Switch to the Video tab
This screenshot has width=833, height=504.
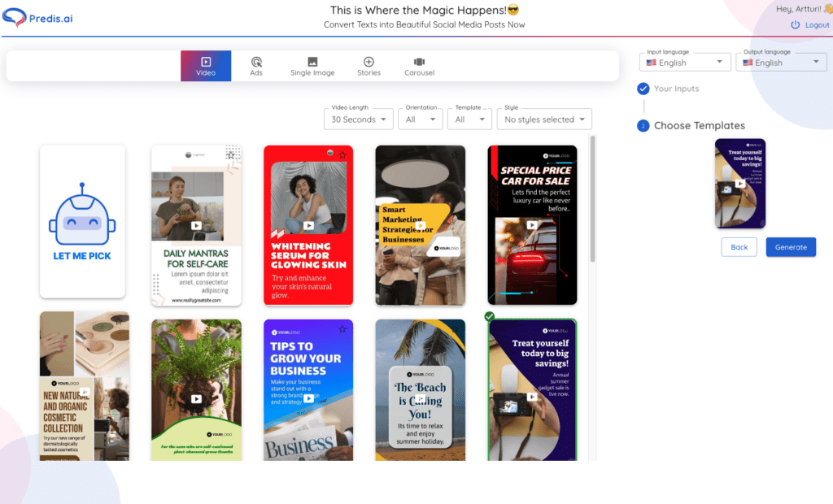click(206, 66)
